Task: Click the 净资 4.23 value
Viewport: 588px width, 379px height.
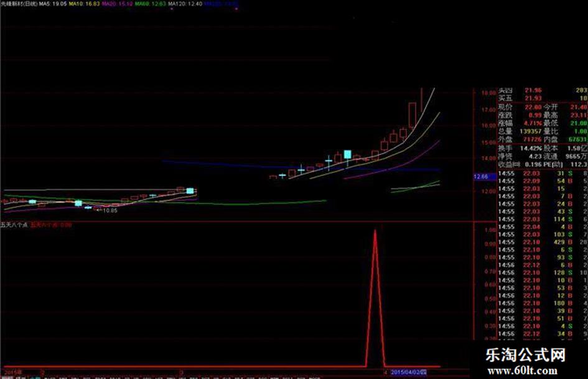Action: 536,156
